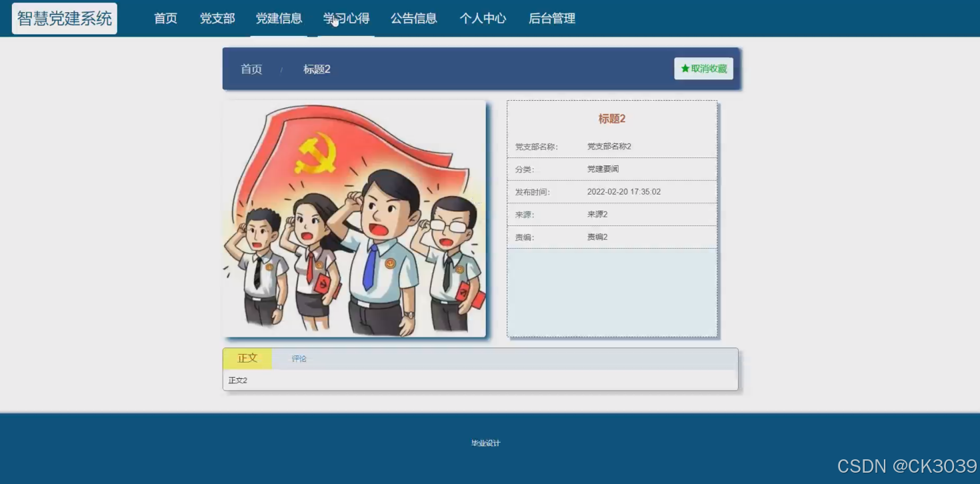Click the 正文2 body text

tap(237, 381)
